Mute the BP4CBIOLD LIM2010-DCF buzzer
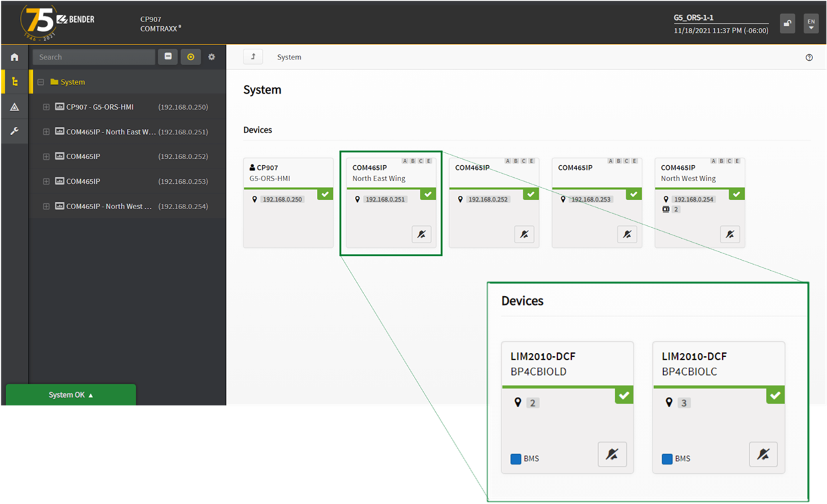This screenshot has width=827, height=504. point(612,455)
